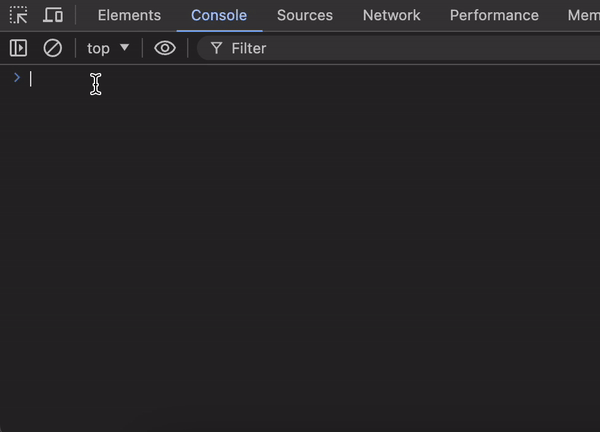
Task: Select the Console tab
Action: click(x=219, y=15)
